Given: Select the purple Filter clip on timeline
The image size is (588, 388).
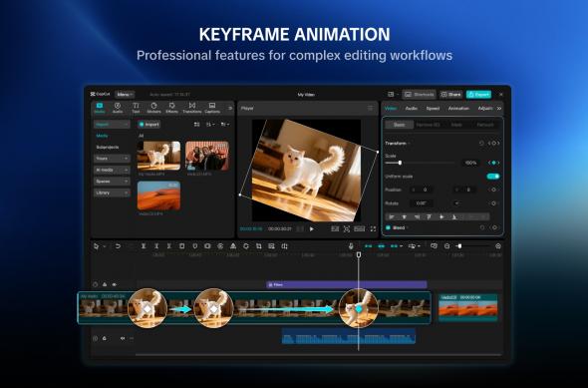Looking at the screenshot, I should point(347,285).
